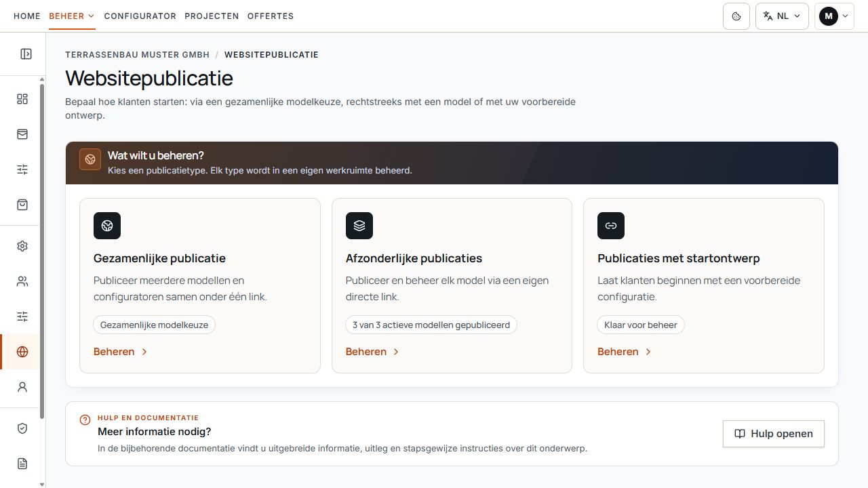The image size is (868, 488).
Task: Click the Hulp openen button
Action: click(774, 434)
